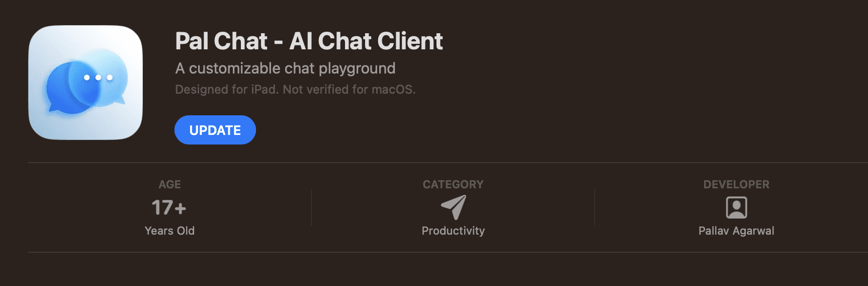The width and height of the screenshot is (868, 286).
Task: Open developer Pallav Agarwal's page
Action: (x=736, y=231)
